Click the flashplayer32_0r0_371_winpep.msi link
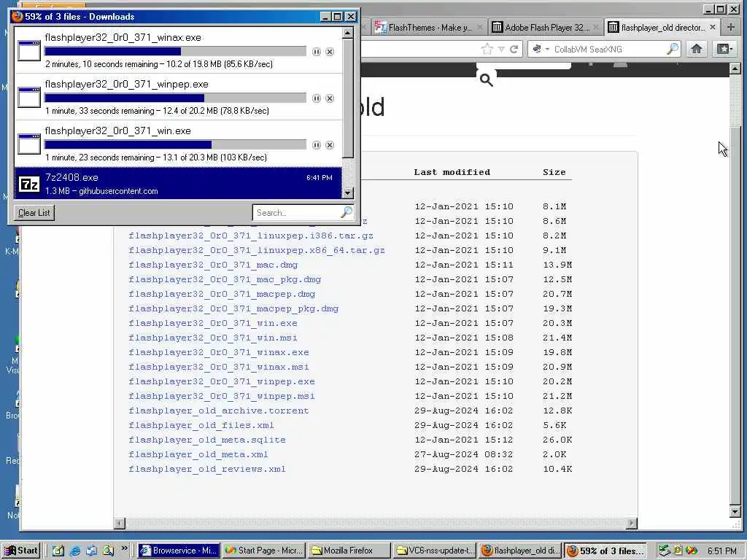This screenshot has height=560, width=747. point(222,396)
